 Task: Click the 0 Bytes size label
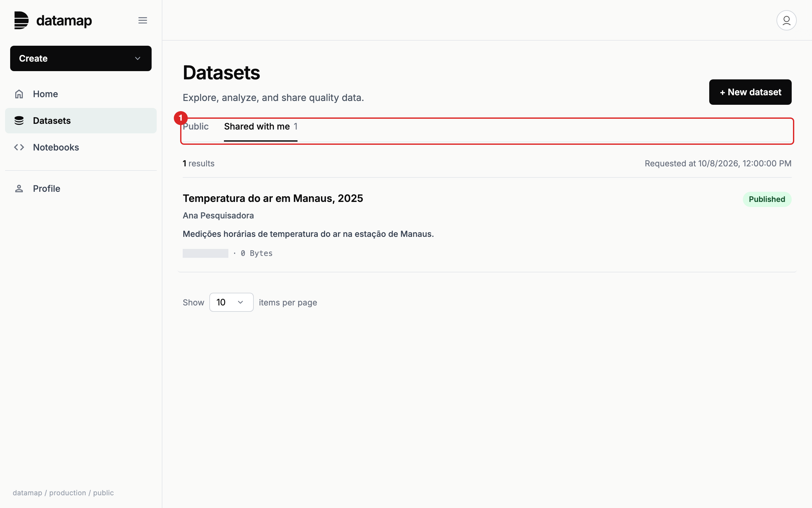click(257, 253)
